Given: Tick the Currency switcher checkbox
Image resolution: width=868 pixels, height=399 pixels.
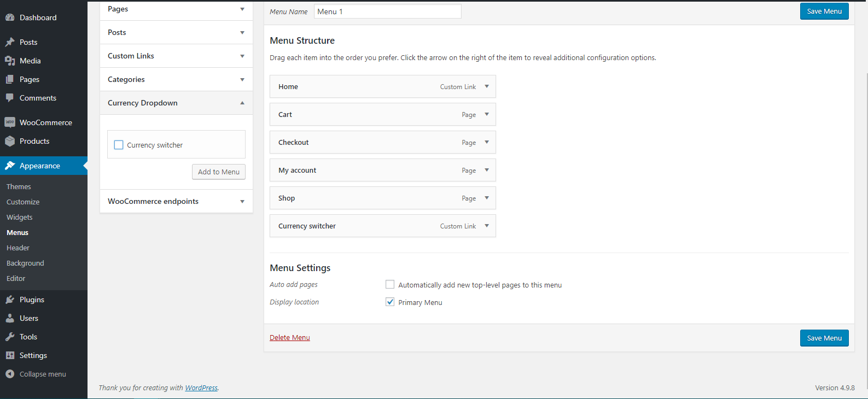Looking at the screenshot, I should coord(119,145).
